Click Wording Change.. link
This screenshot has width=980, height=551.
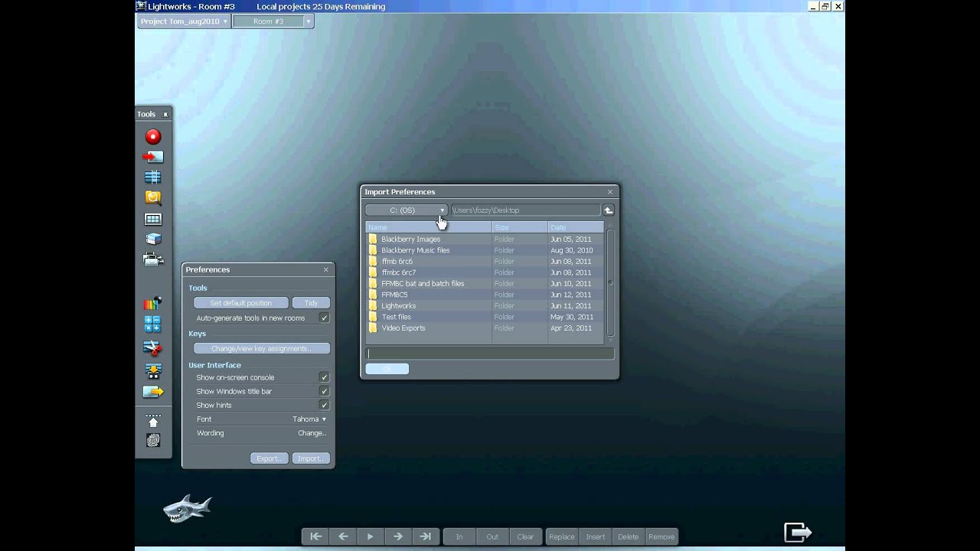pos(312,433)
